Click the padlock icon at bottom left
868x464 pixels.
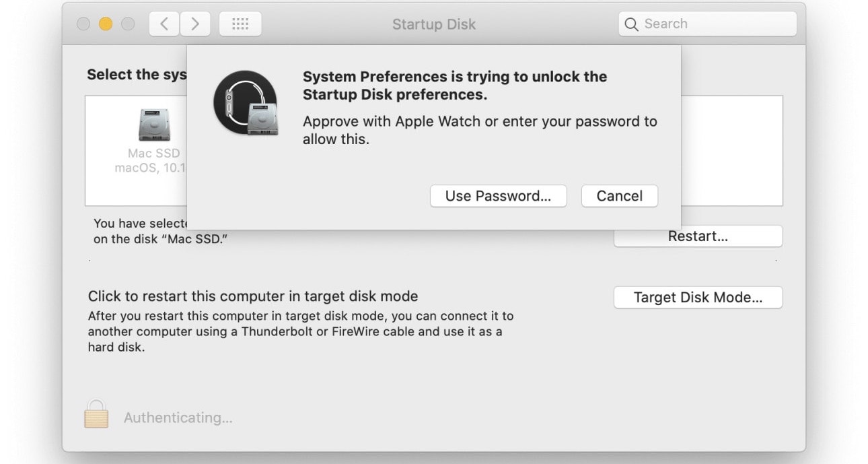tap(96, 414)
